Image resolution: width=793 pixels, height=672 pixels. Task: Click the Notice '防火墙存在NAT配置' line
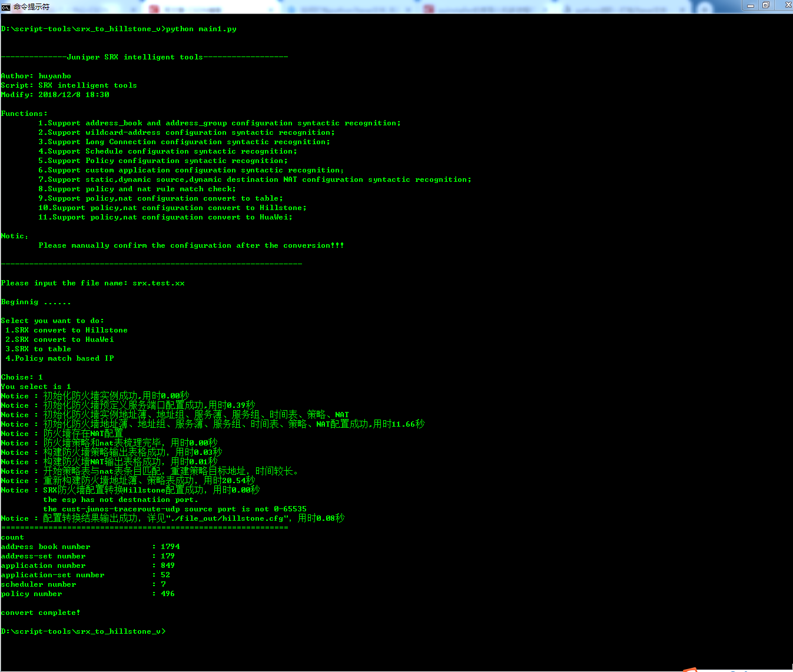tap(62, 434)
